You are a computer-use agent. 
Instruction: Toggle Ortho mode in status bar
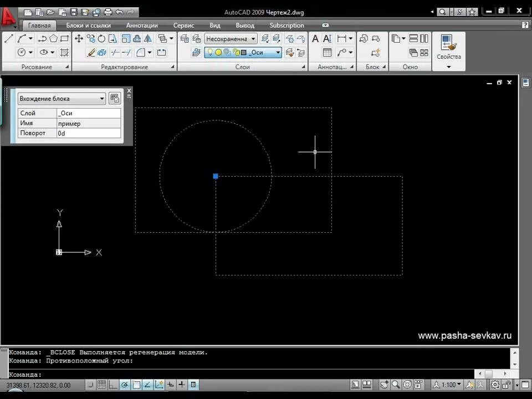[x=113, y=385]
